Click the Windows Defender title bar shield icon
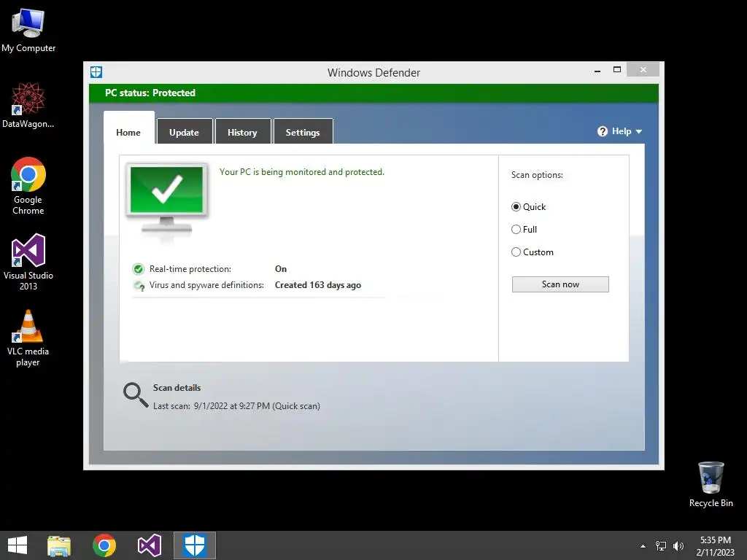Image resolution: width=747 pixels, height=560 pixels. tap(96, 72)
